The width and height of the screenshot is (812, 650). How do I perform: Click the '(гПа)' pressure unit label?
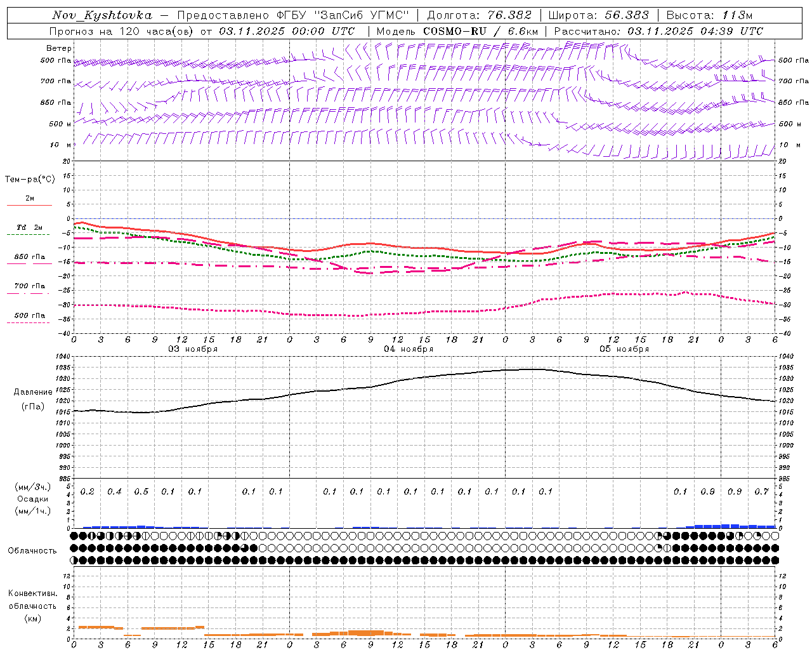coord(33,406)
